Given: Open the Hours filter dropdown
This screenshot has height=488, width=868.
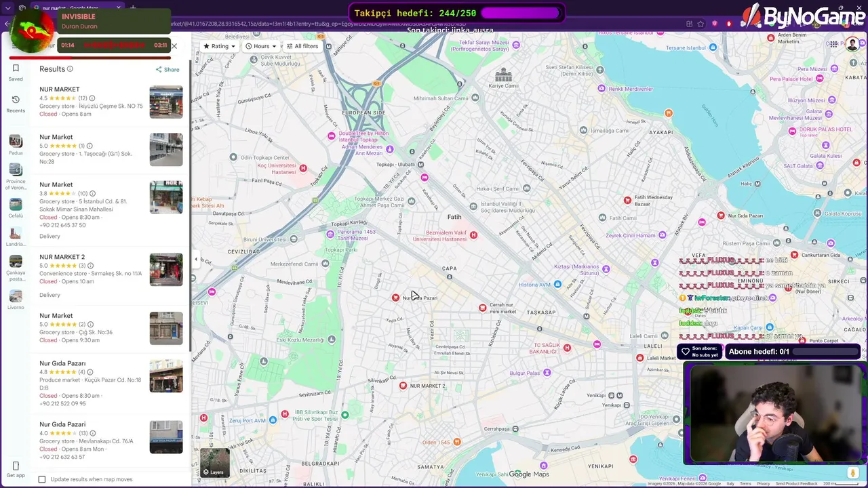Looking at the screenshot, I should (261, 46).
